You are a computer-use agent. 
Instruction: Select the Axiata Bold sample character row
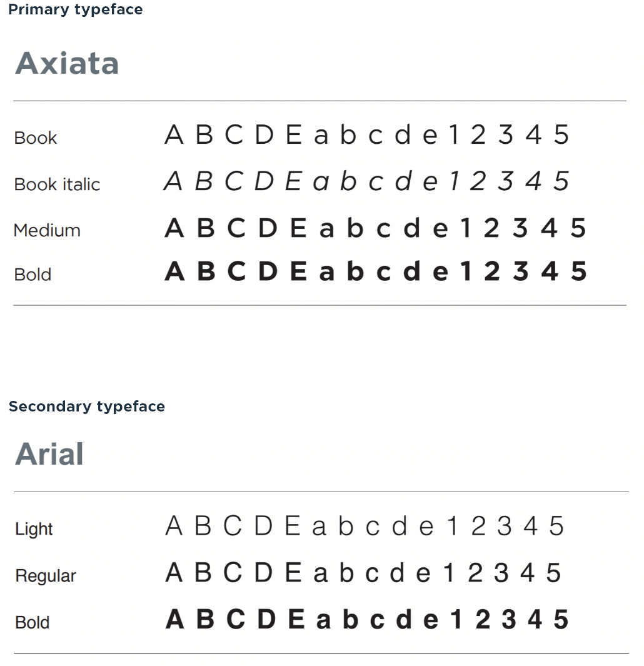coord(376,272)
